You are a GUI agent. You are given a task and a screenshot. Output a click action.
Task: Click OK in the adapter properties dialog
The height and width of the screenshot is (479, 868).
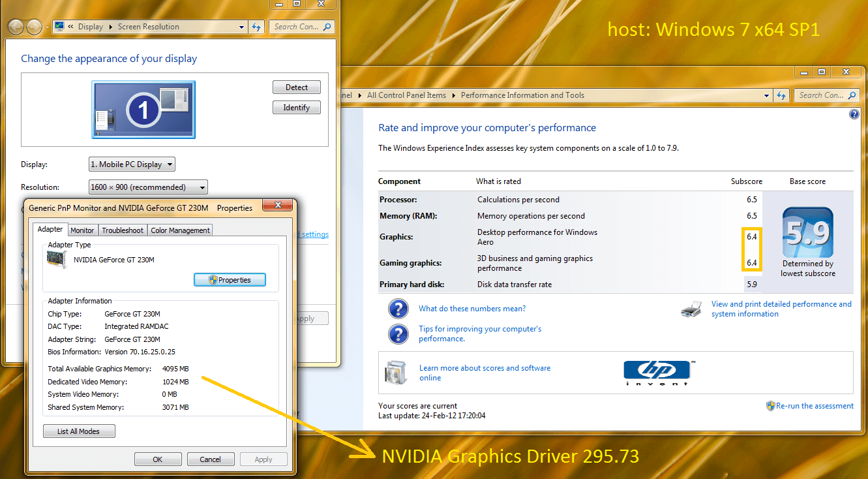pyautogui.click(x=158, y=459)
